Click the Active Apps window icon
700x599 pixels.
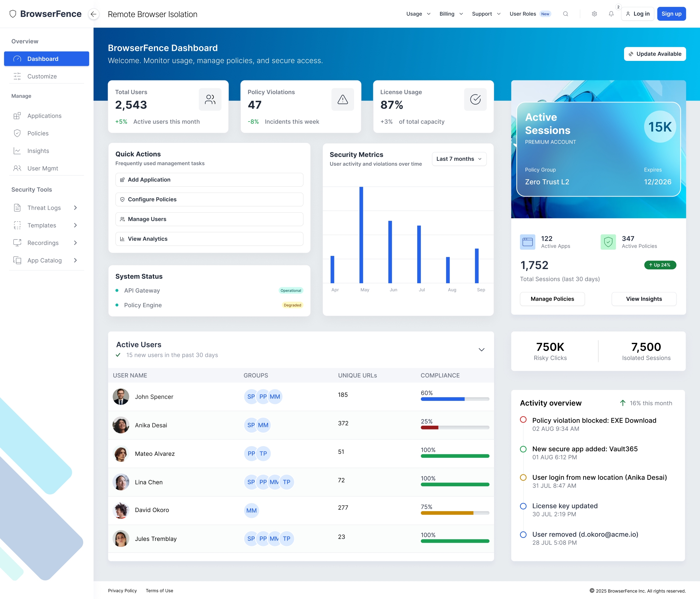[527, 242]
